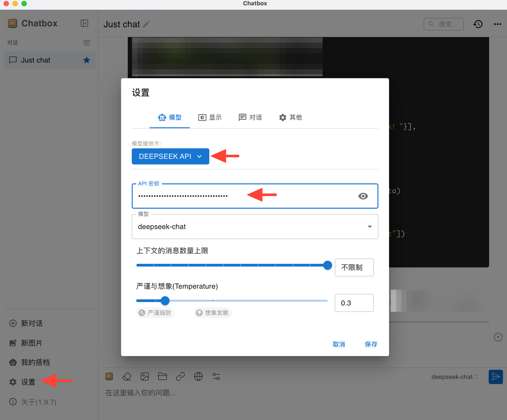
Task: Click the globe web browsing icon
Action: point(198,376)
